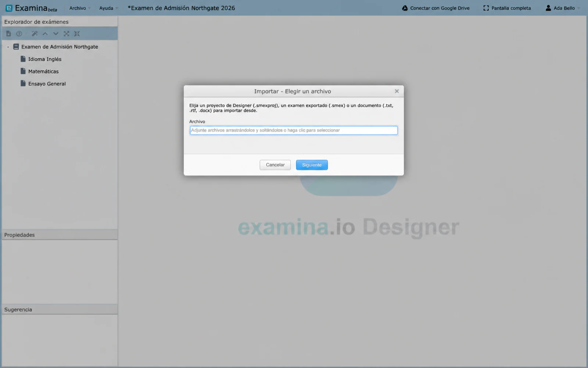588x368 pixels.
Task: Click the Pantalla completa fullscreen icon
Action: (x=486, y=8)
